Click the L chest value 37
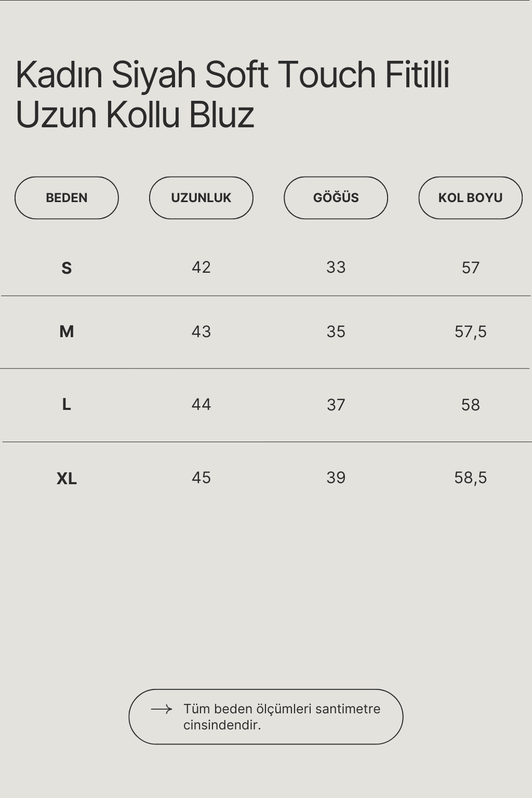The image size is (532, 798). pyautogui.click(x=336, y=405)
